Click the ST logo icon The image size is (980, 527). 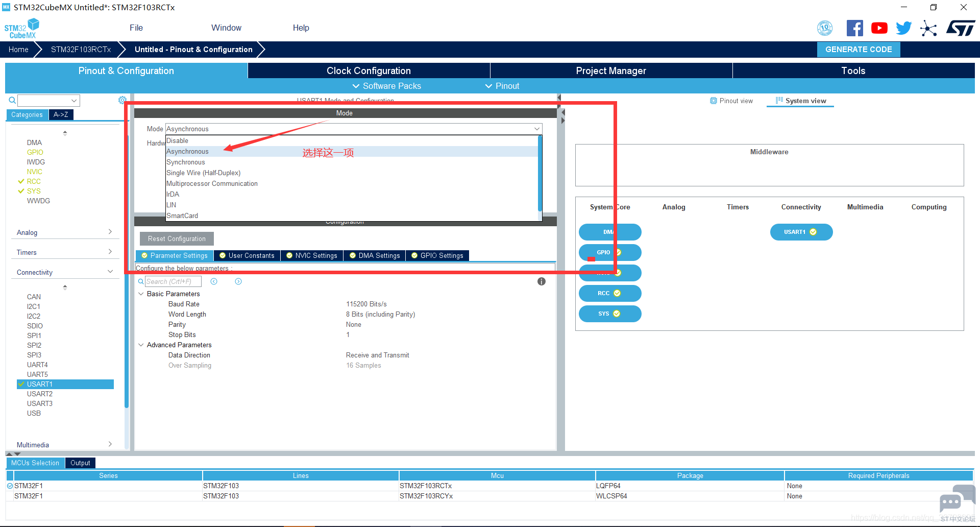(961, 28)
